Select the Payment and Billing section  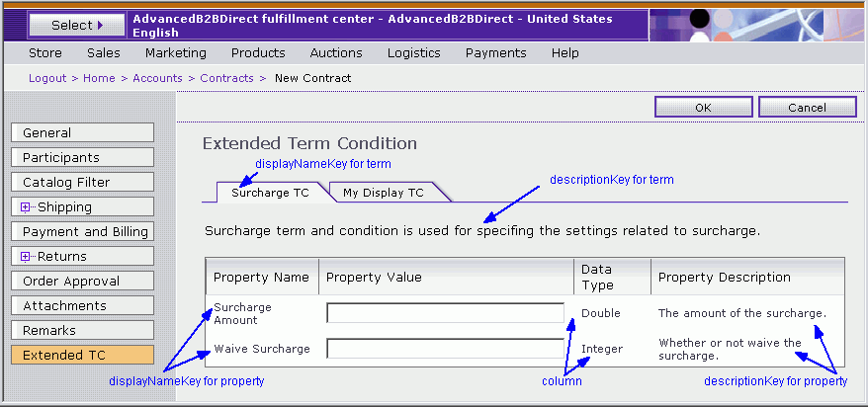pos(82,231)
